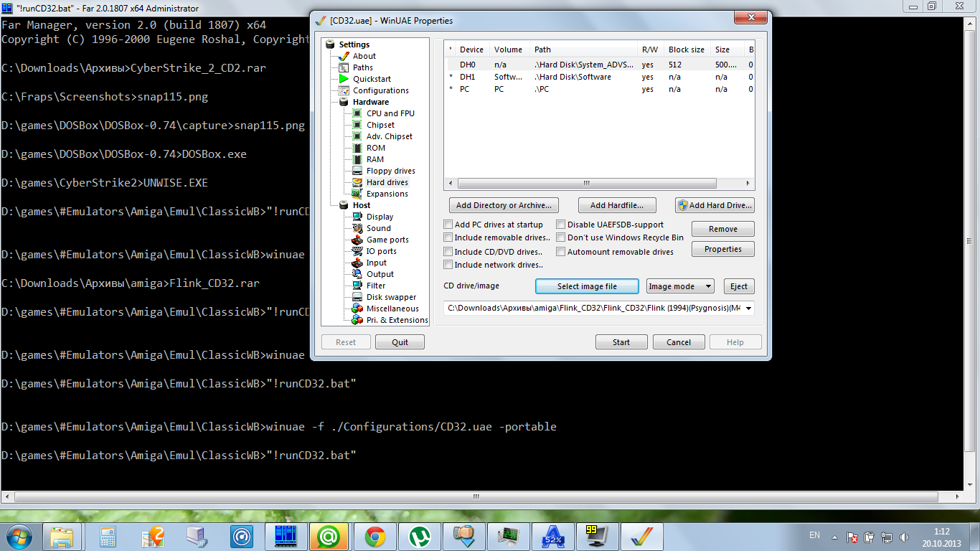Screen dimensions: 980x551
Task: Click the Device column header
Action: click(x=471, y=50)
